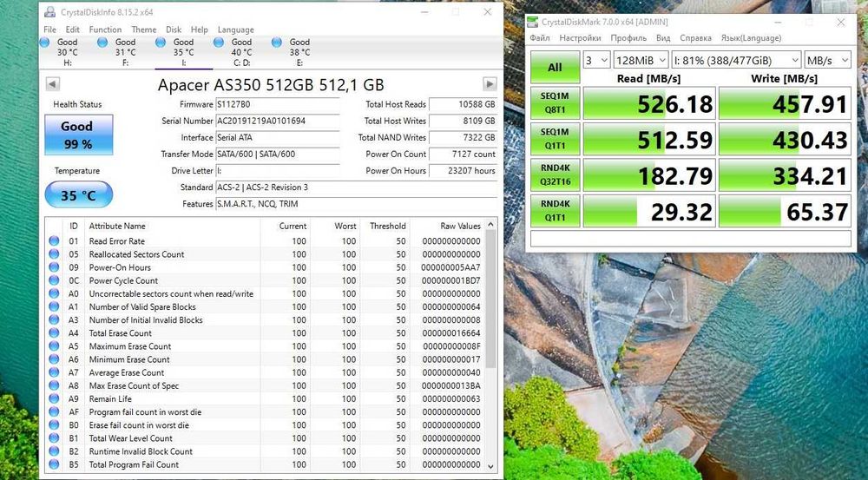868x480 pixels.
Task: Open the test count dropdown showing 3
Action: point(597,60)
